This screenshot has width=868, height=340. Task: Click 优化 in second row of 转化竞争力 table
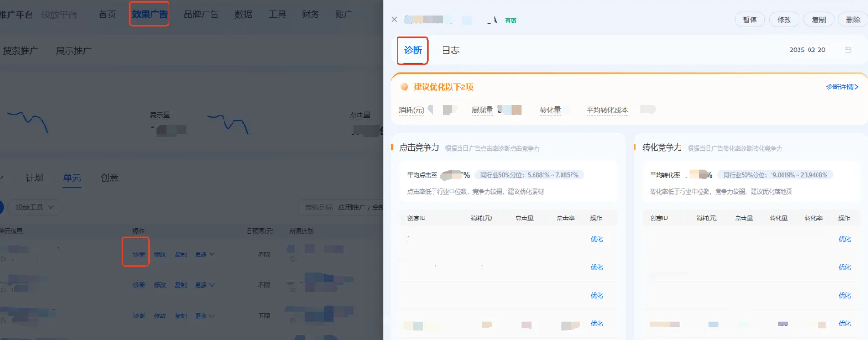(x=845, y=267)
